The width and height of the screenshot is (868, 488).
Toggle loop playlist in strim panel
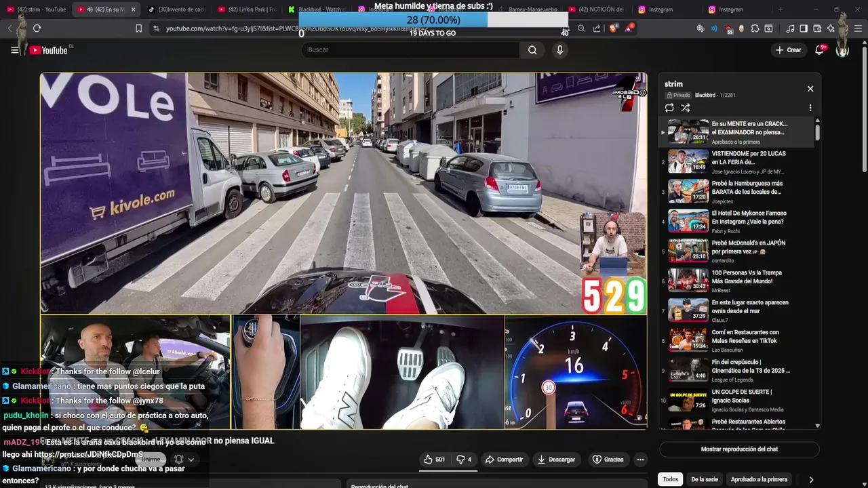coord(669,108)
